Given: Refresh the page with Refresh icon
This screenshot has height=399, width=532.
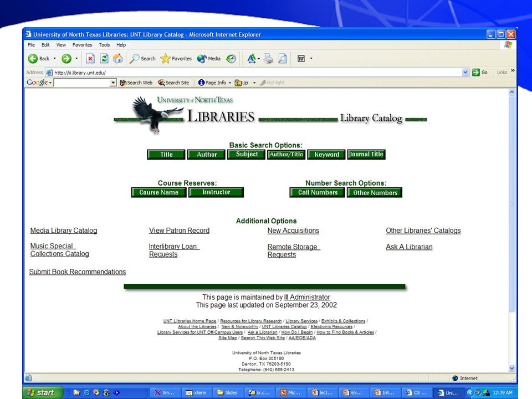Looking at the screenshot, I should pos(104,59).
